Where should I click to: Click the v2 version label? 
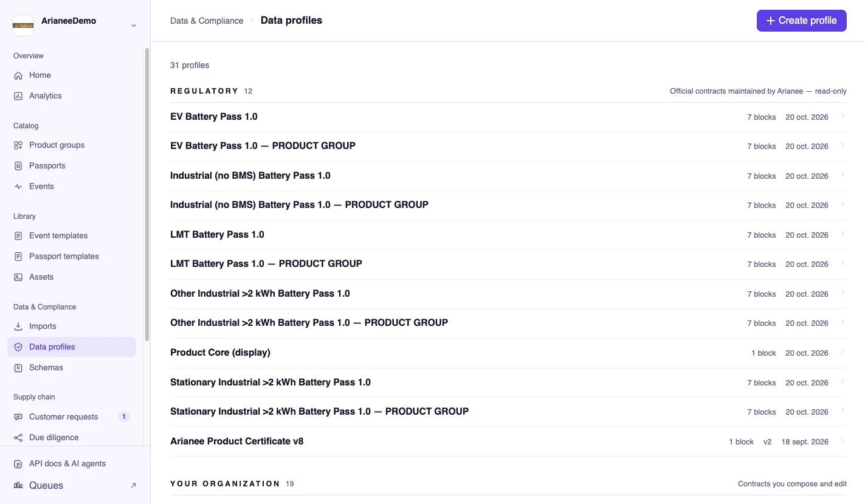[767, 442]
